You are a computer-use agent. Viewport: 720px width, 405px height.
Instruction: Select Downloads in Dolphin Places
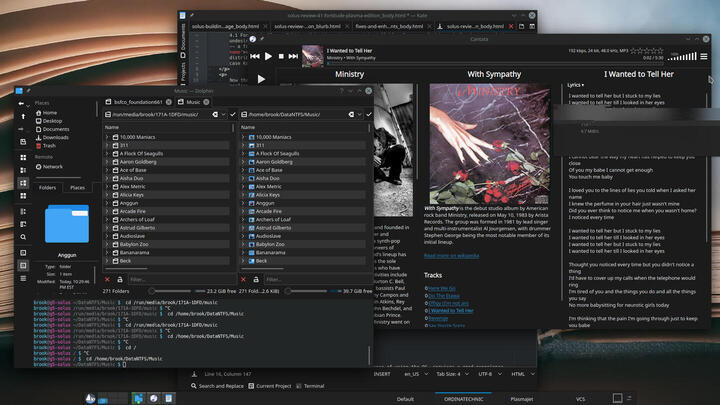[x=52, y=137]
